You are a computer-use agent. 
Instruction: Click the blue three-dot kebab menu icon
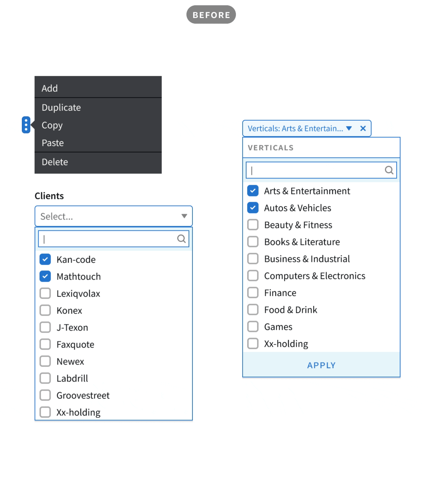coord(26,125)
